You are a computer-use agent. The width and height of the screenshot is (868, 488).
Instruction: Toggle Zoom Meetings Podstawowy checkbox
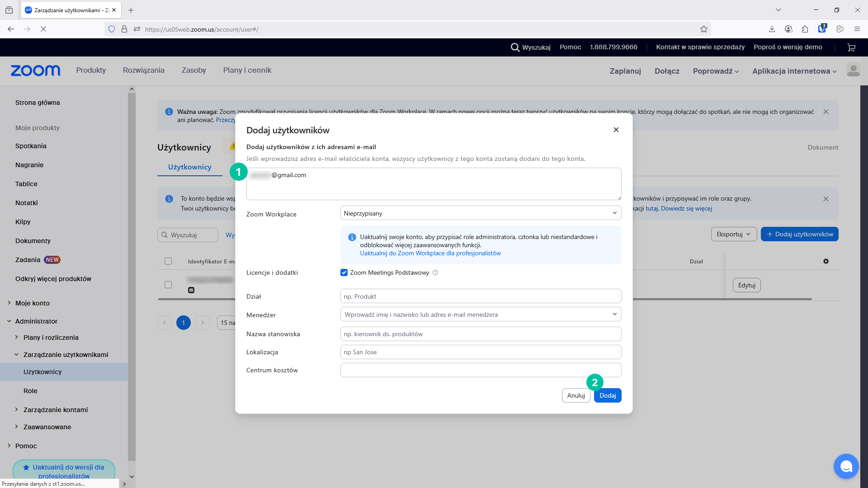(x=344, y=272)
